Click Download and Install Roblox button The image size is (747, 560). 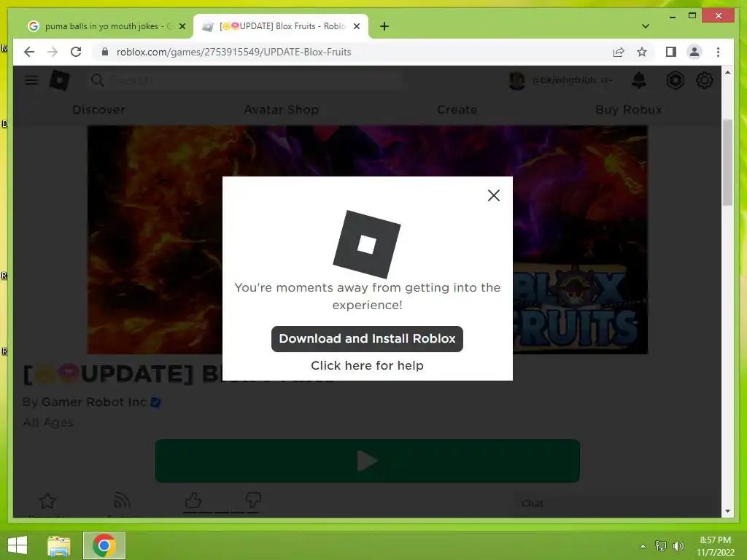(x=367, y=338)
